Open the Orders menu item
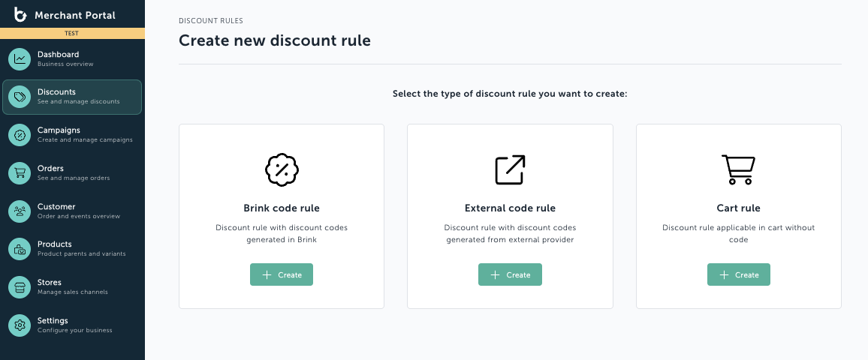 tap(72, 173)
